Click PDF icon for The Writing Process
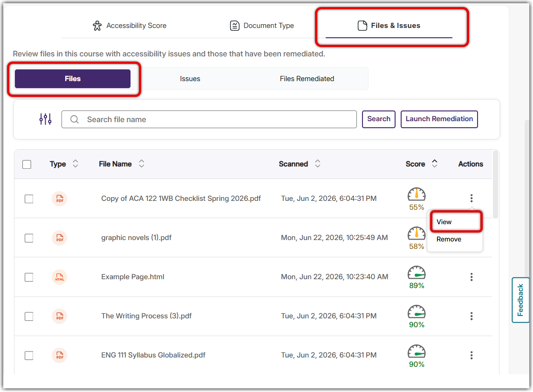This screenshot has width=533, height=392. point(60,316)
